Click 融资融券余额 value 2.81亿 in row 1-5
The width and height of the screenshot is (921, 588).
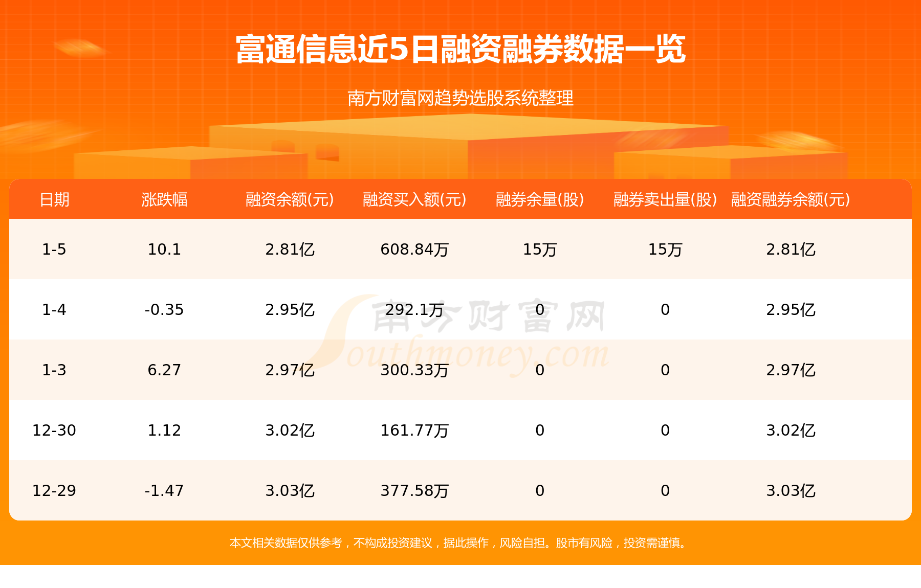tap(791, 250)
